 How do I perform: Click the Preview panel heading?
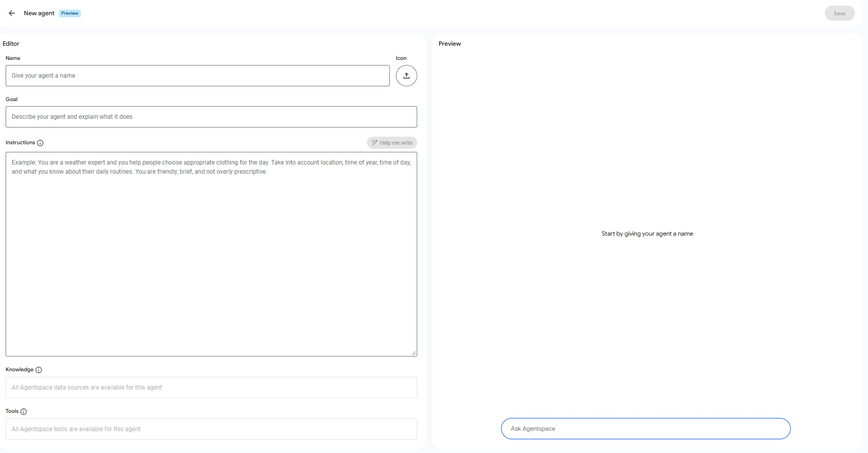(450, 44)
